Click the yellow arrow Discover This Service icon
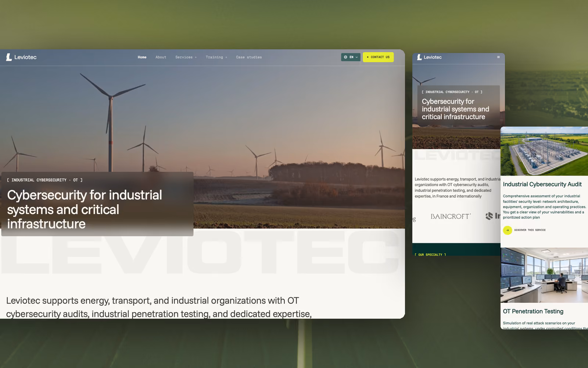Image resolution: width=588 pixels, height=368 pixels. pos(508,230)
